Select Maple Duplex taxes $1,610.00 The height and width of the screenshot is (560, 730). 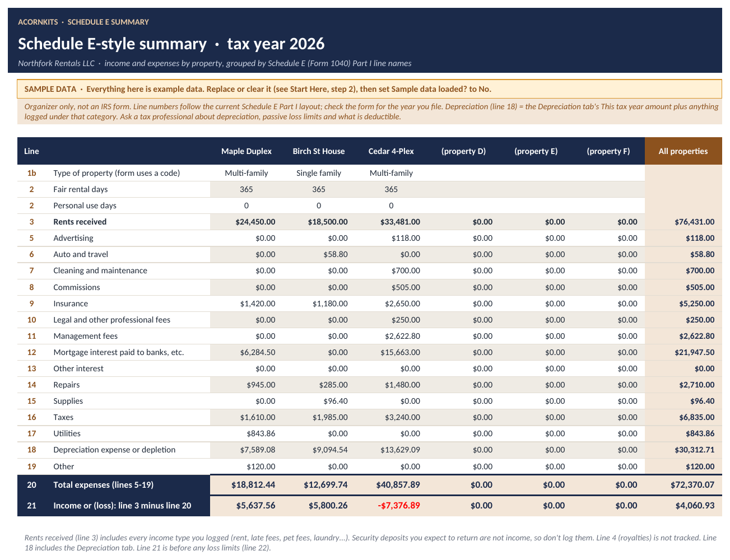[247, 417]
